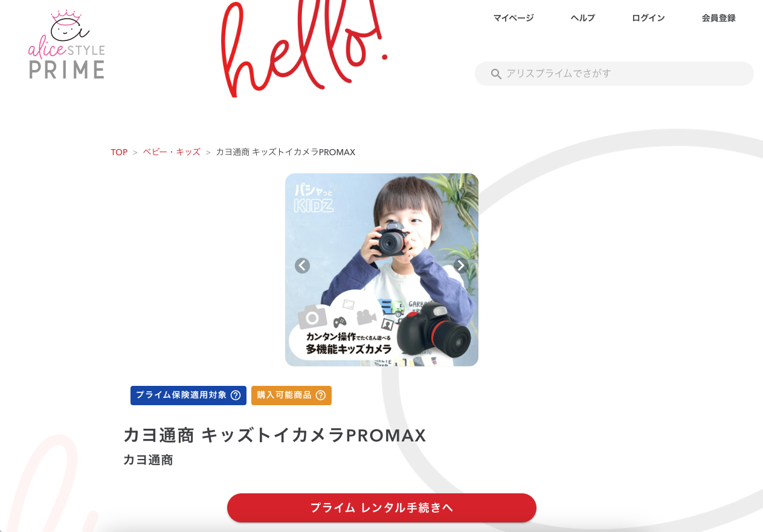Image resolution: width=763 pixels, height=532 pixels.
Task: Click the red hello! banner graphic
Action: 304,48
